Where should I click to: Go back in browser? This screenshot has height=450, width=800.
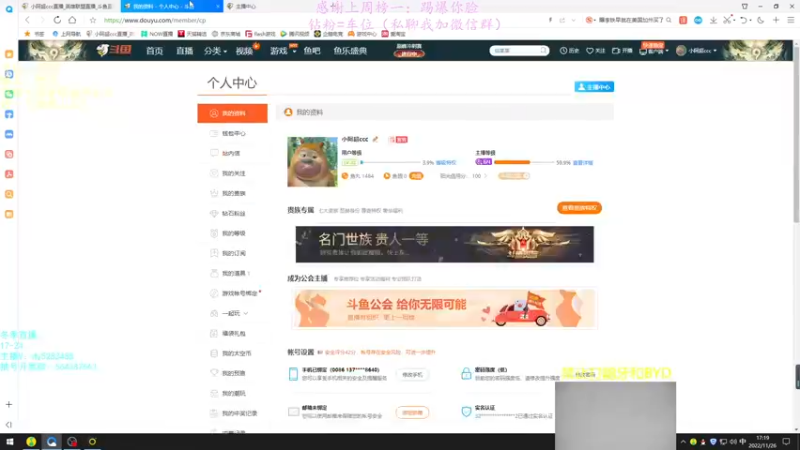coord(27,20)
